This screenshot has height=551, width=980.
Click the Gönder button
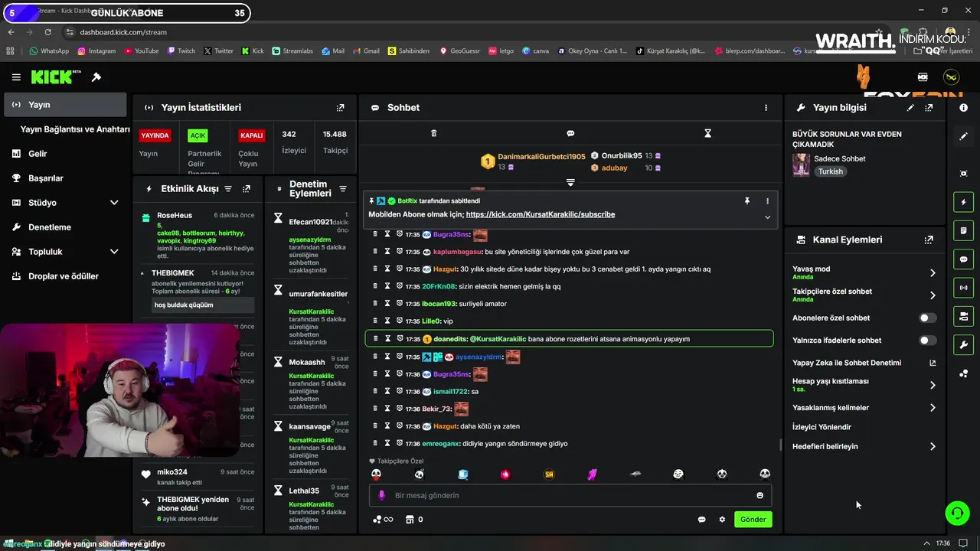tap(753, 520)
